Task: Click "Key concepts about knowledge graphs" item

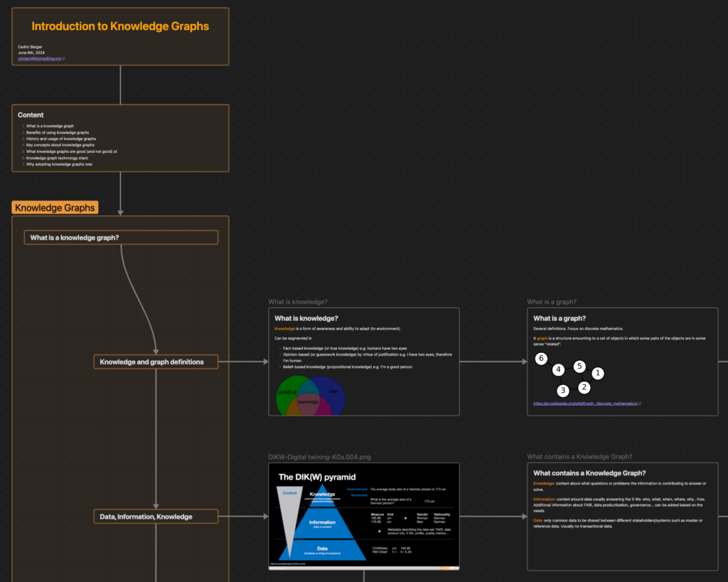Action: [x=60, y=145]
